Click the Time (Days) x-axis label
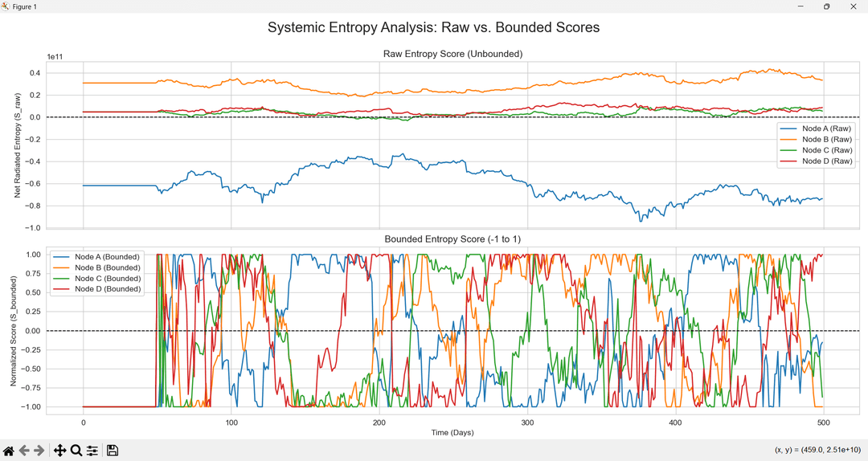868x461 pixels. 452,433
